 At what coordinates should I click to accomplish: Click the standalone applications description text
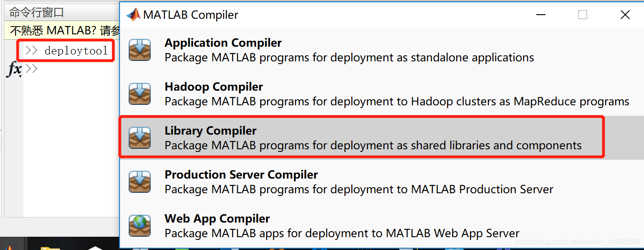349,58
